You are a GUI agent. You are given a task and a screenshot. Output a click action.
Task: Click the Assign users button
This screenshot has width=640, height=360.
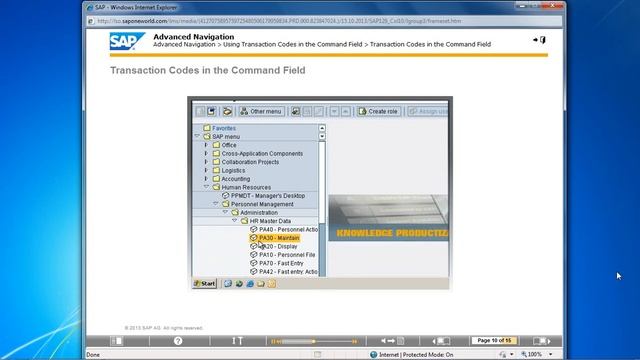(428, 111)
